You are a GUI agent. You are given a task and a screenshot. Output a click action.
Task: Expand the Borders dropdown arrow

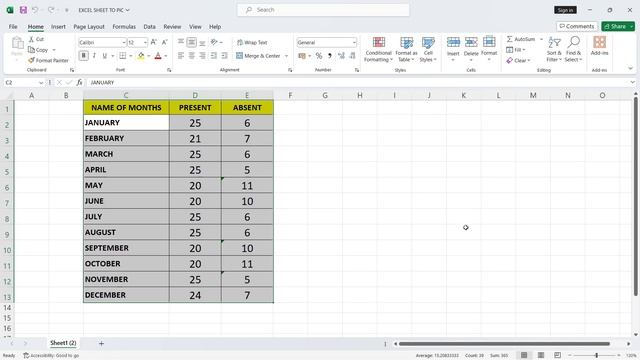tap(131, 56)
